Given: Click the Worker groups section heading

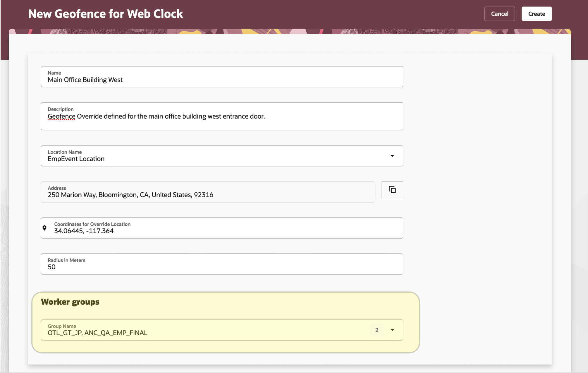Looking at the screenshot, I should pyautogui.click(x=70, y=302).
